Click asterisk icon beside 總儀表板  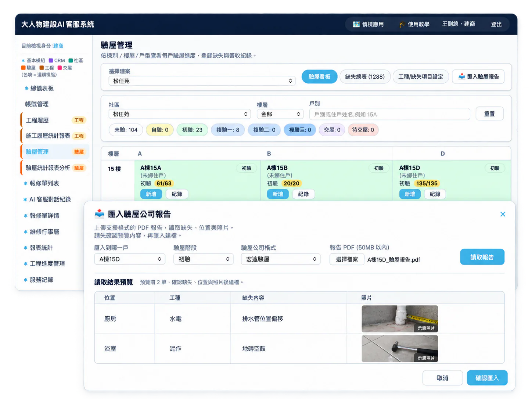pyautogui.click(x=26, y=89)
